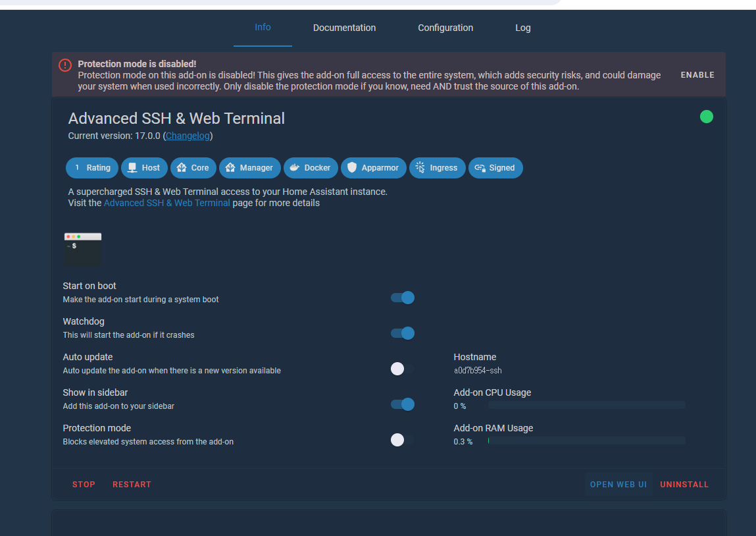Restart the add-on
The image size is (756, 536).
coord(132,485)
